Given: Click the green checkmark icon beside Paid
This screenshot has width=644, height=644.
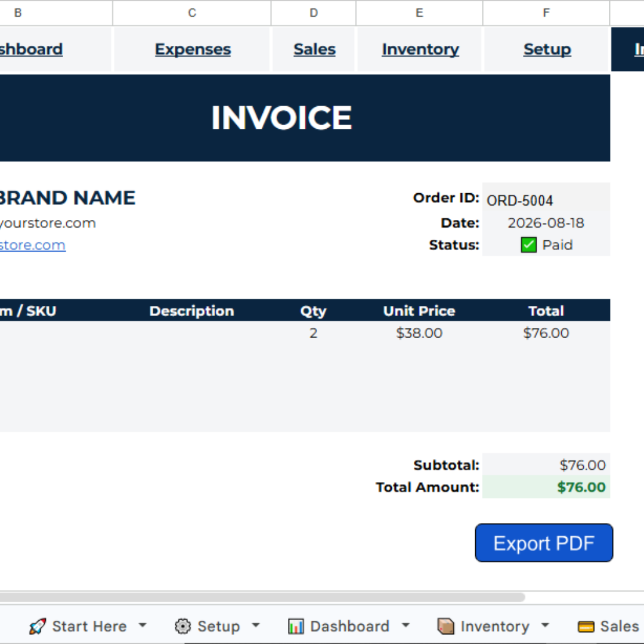Looking at the screenshot, I should pyautogui.click(x=528, y=245).
